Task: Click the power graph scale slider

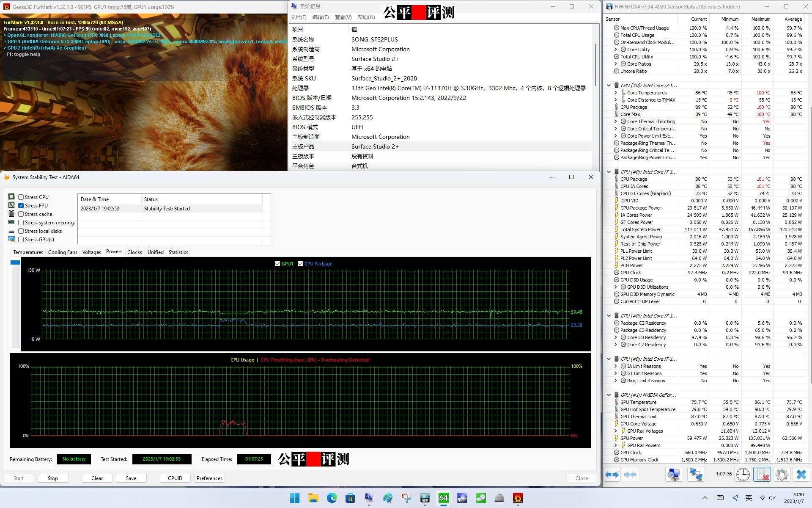Action: [x=15, y=262]
